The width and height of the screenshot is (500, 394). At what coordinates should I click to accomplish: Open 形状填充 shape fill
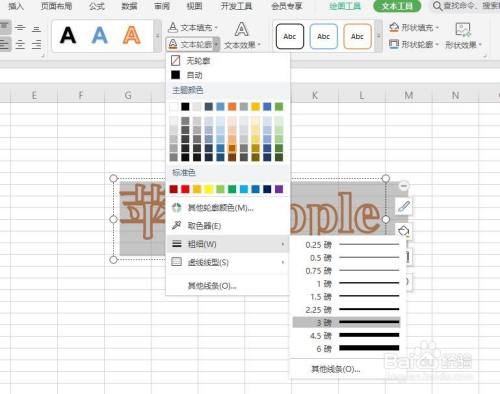point(414,27)
